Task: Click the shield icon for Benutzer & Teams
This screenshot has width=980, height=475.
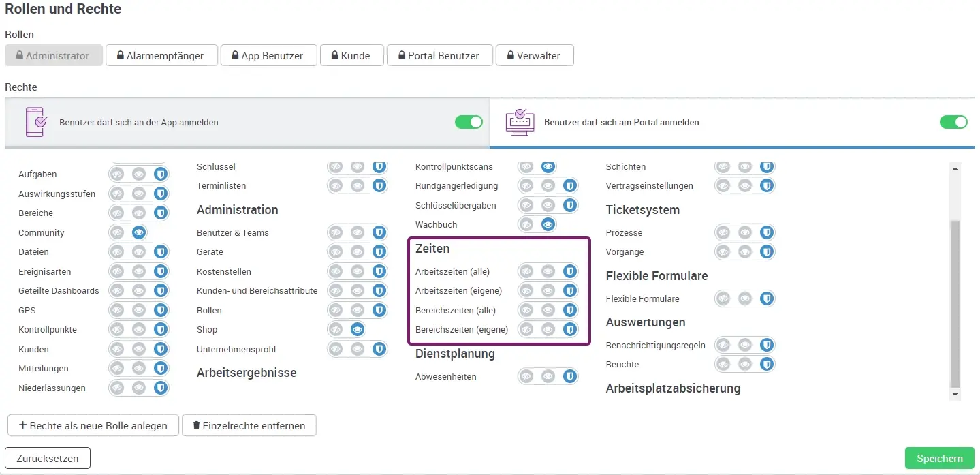Action: click(x=379, y=233)
